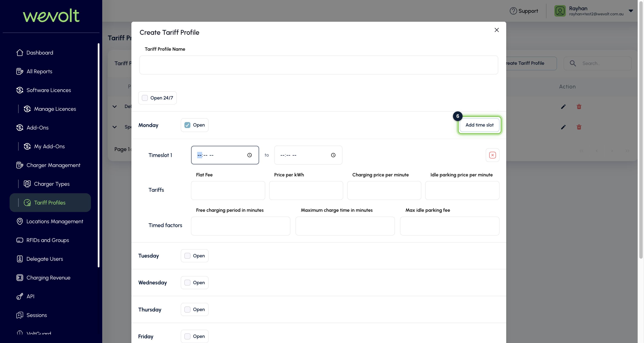Click the sidebar scrollbar
Image resolution: width=644 pixels, height=343 pixels.
[x=99, y=155]
